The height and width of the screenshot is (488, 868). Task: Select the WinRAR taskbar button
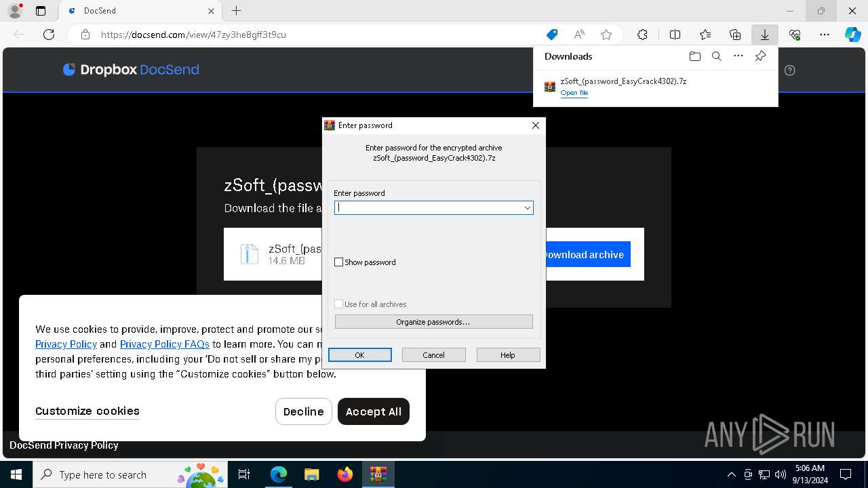click(378, 475)
